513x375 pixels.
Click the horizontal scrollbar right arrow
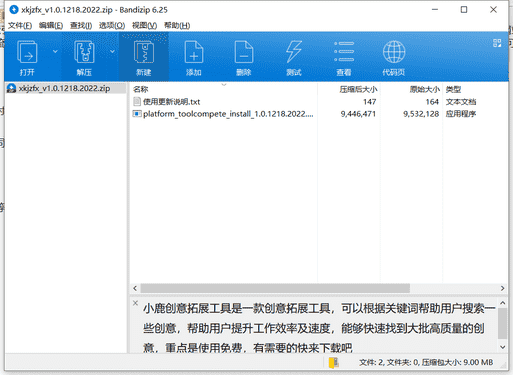[x=502, y=288]
